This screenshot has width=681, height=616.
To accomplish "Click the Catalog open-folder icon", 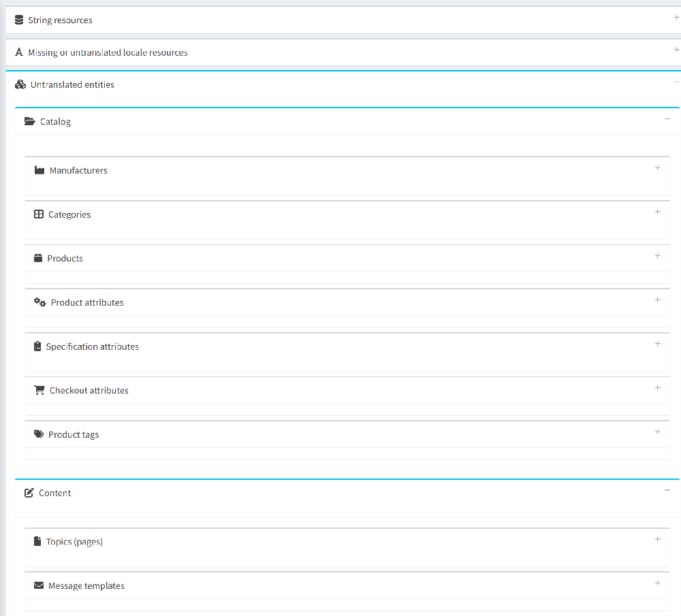I will [29, 121].
